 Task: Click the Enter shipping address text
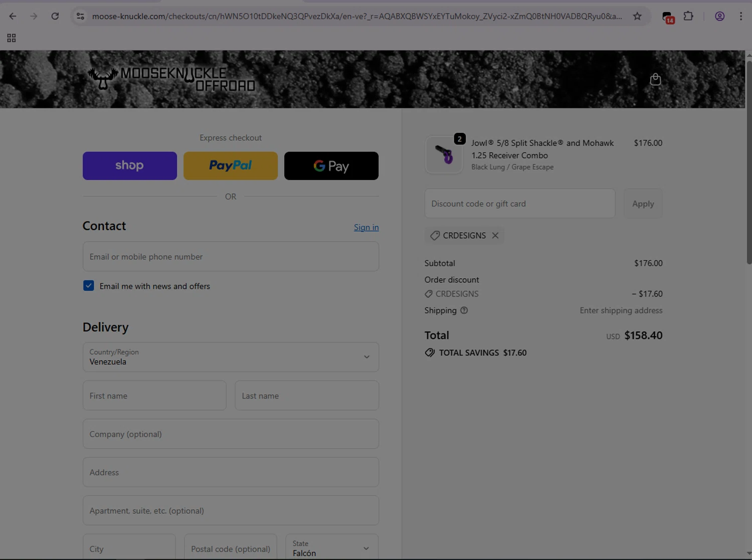621,310
